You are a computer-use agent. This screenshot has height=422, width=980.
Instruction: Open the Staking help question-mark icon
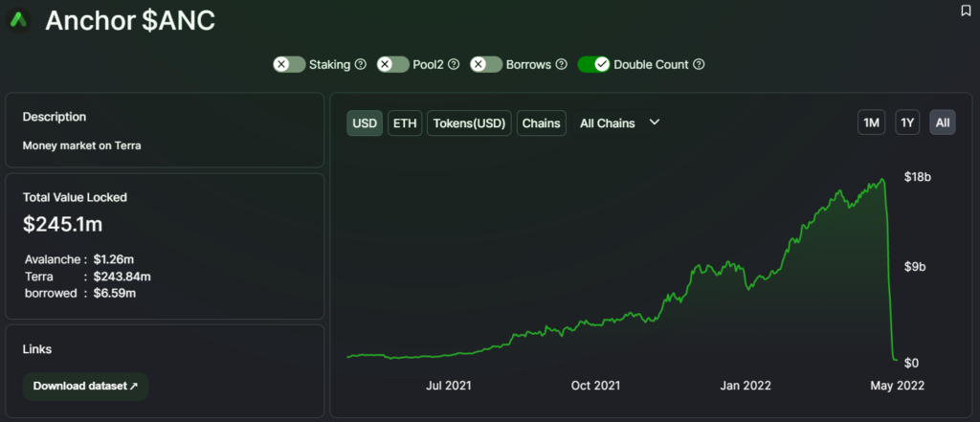point(360,64)
